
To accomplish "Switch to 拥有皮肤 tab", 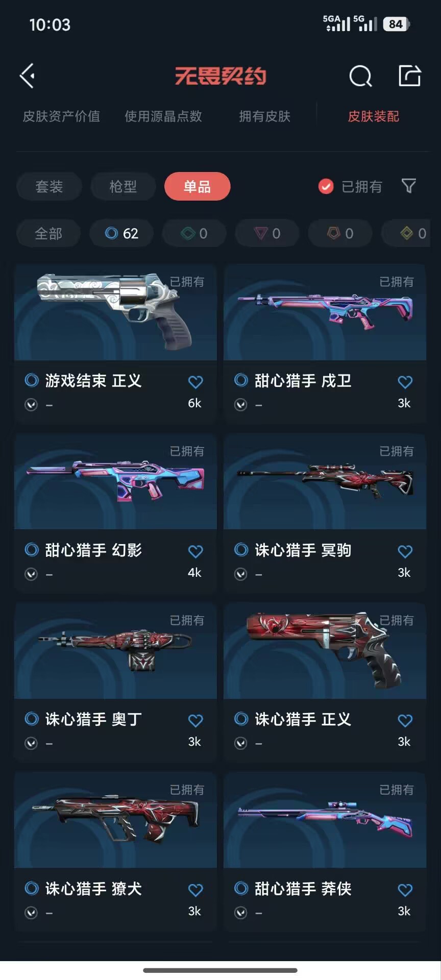I will tap(264, 116).
